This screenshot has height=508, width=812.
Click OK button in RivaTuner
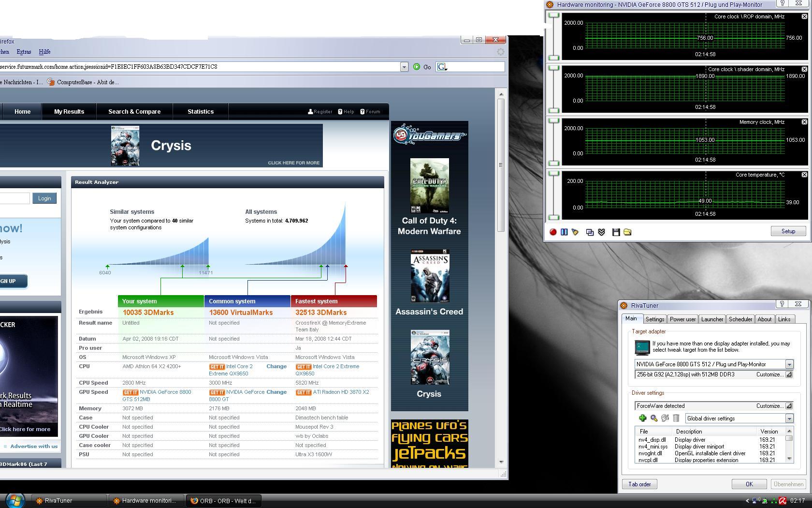[x=749, y=484]
